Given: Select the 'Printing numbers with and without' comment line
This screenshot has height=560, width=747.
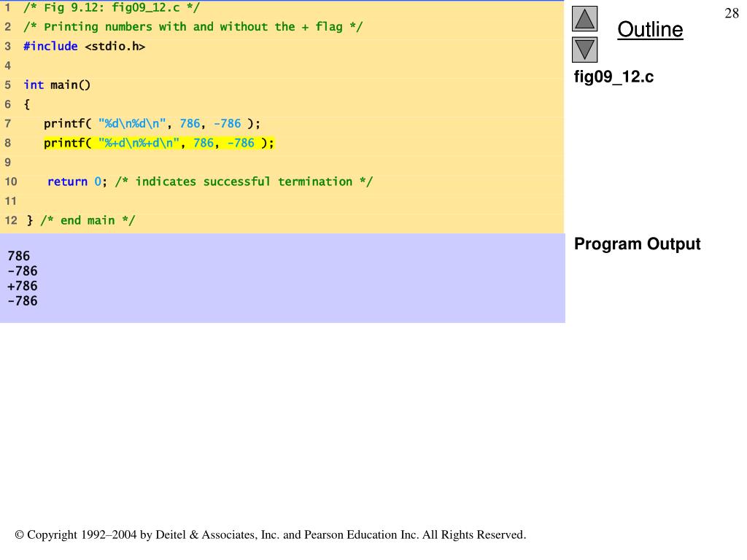Looking at the screenshot, I should click(193, 27).
